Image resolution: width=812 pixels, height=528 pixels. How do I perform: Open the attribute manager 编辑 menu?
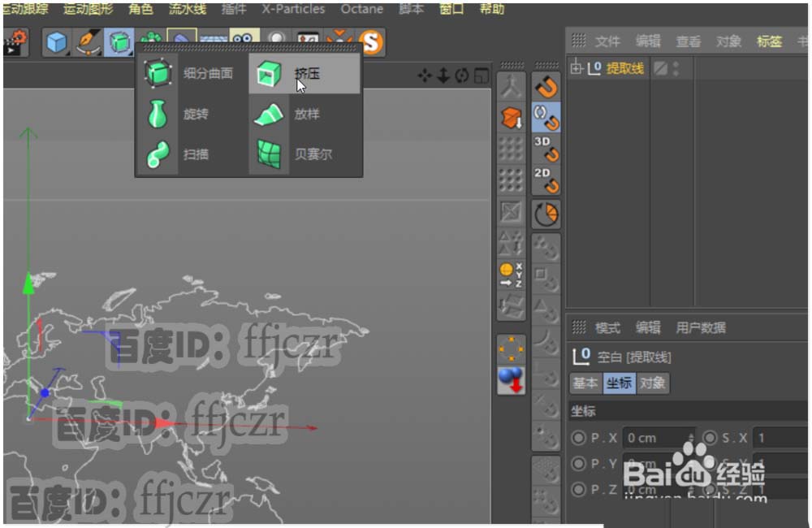(x=648, y=327)
